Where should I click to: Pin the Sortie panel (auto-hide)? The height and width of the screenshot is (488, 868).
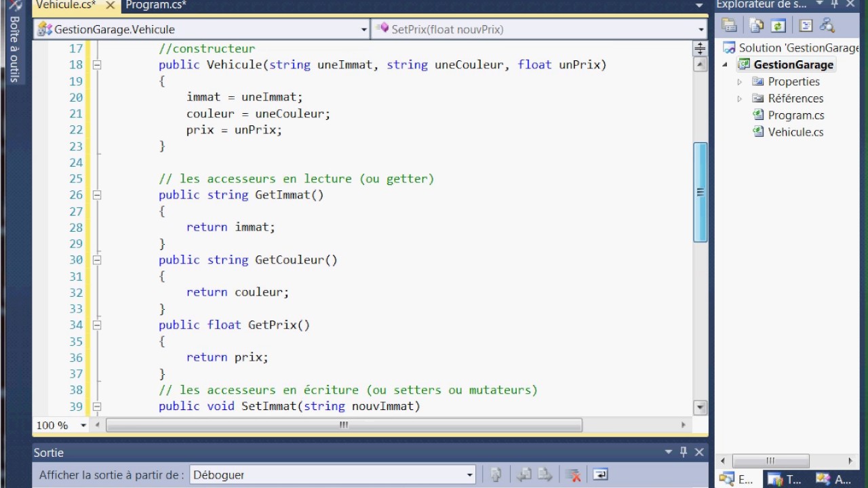(x=684, y=452)
